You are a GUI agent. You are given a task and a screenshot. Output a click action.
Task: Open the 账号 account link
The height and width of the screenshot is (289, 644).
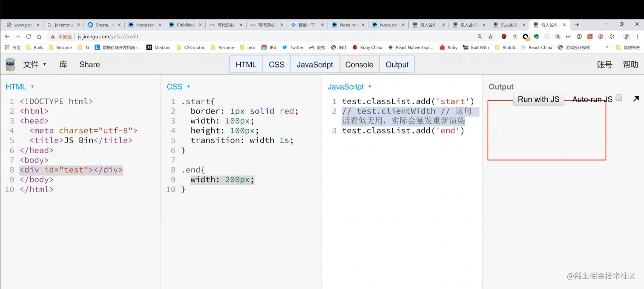click(x=604, y=65)
